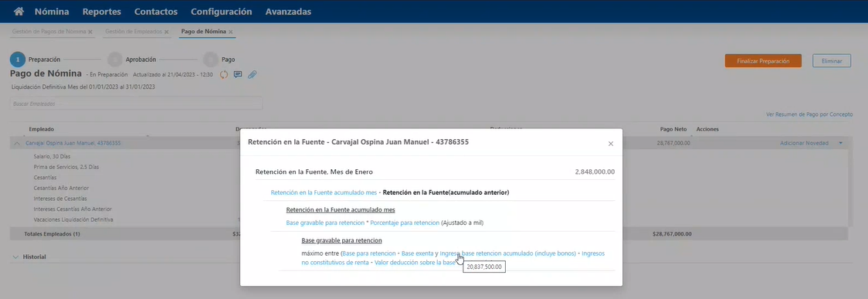This screenshot has height=299, width=868.
Task: Click the refresh icon beside update time
Action: click(x=224, y=74)
